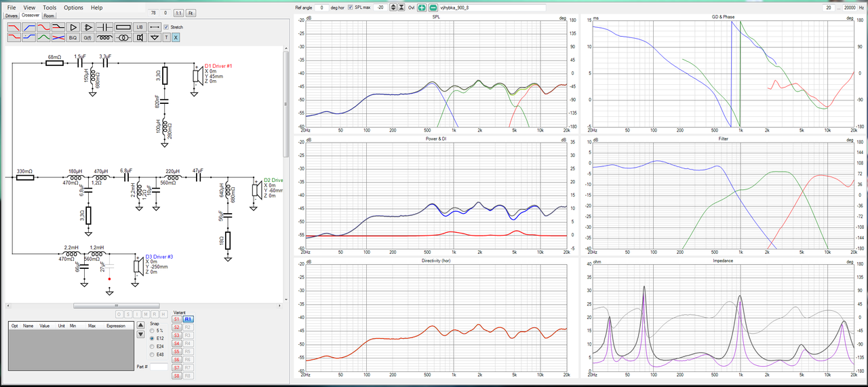Select D1 Driver #1 in the schematic
The width and height of the screenshot is (868, 387).
[218, 66]
